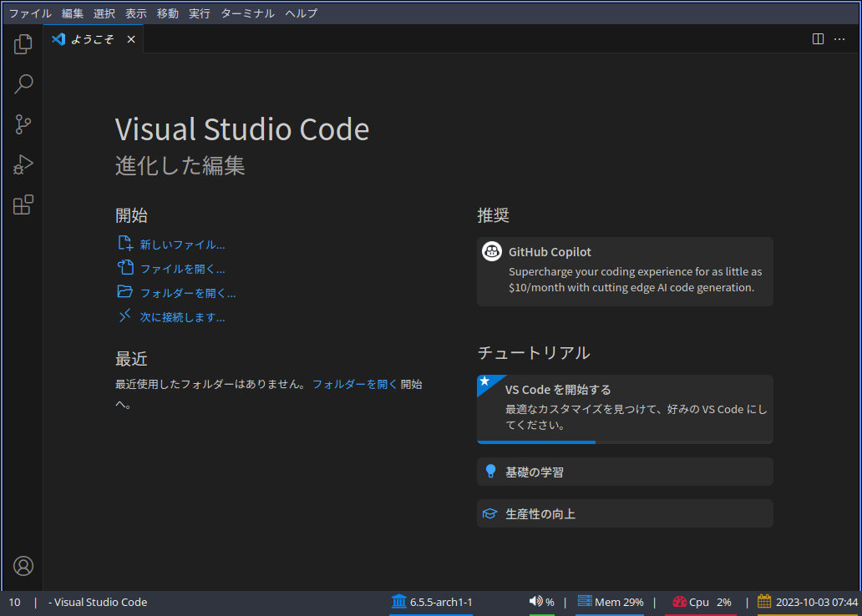Open the ファイル menu
862x616 pixels.
[30, 13]
